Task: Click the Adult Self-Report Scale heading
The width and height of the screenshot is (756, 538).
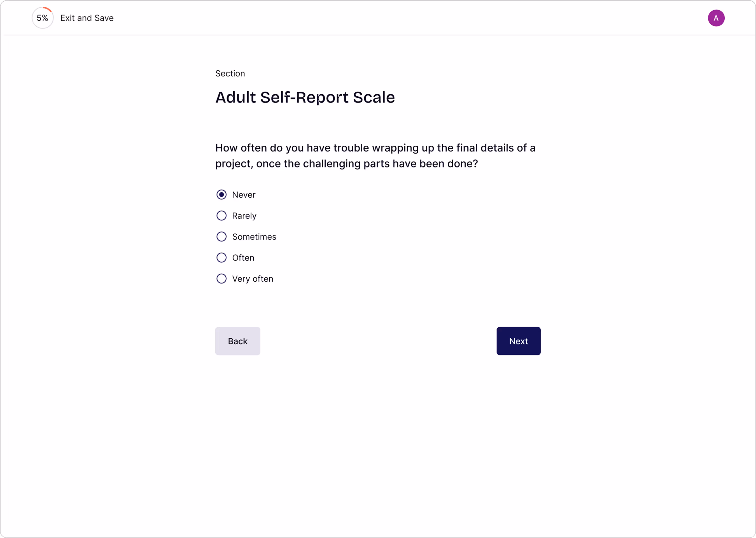Action: [x=305, y=97]
